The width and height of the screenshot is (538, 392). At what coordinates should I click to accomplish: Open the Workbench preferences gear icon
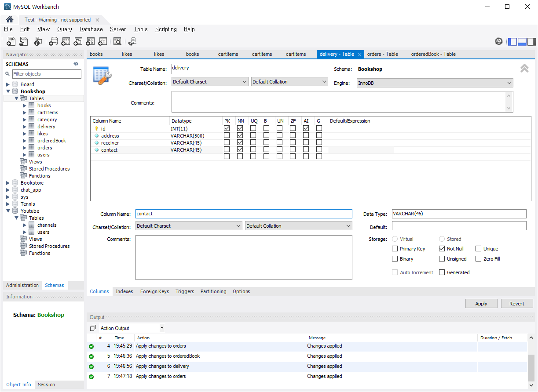point(499,41)
